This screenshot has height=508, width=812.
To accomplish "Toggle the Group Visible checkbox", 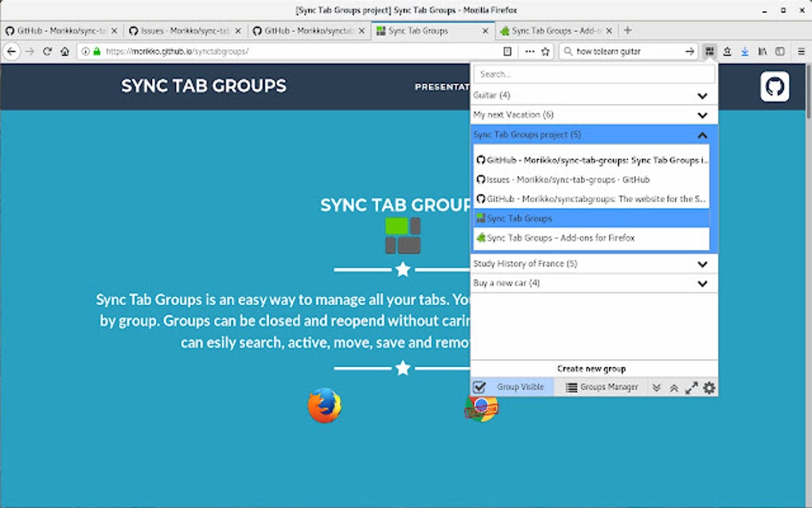I will (479, 387).
